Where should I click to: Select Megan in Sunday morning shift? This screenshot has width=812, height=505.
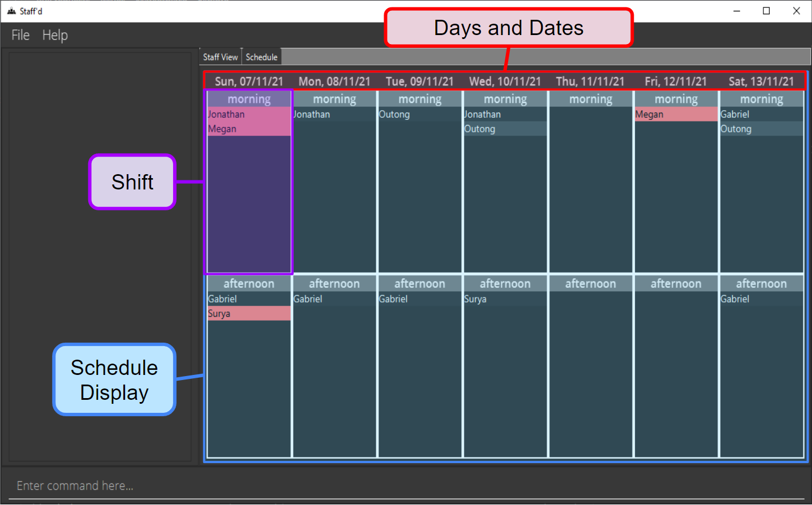click(249, 129)
